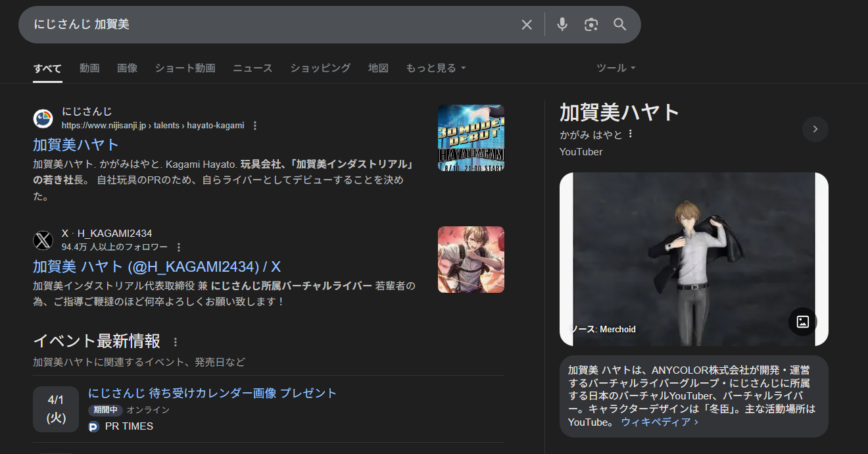The height and width of the screenshot is (454, 868).
Task: Start voice search with the microphone icon
Action: (562, 25)
